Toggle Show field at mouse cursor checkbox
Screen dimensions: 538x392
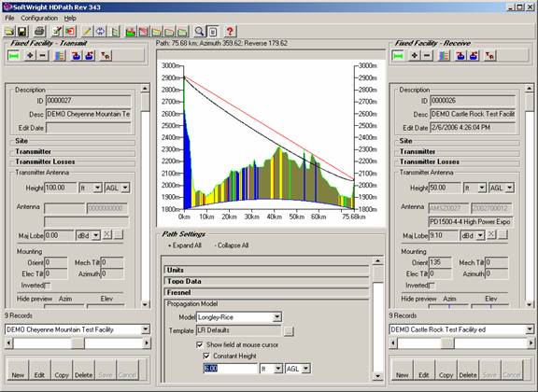pos(199,344)
